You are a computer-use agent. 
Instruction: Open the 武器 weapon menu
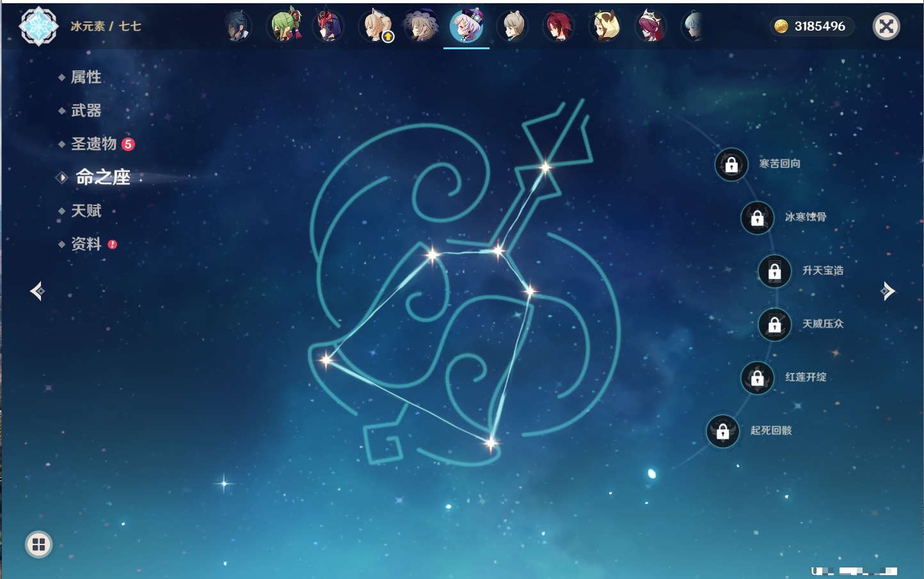tap(86, 111)
